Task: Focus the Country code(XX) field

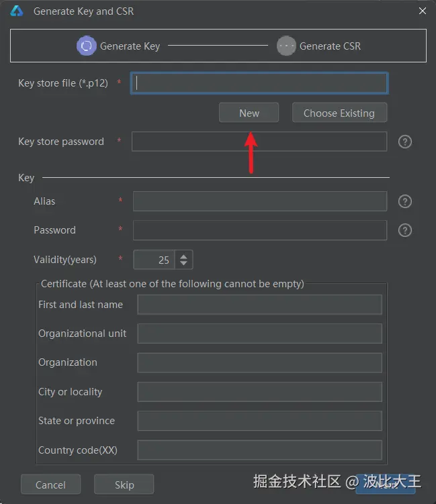Action: click(x=259, y=450)
